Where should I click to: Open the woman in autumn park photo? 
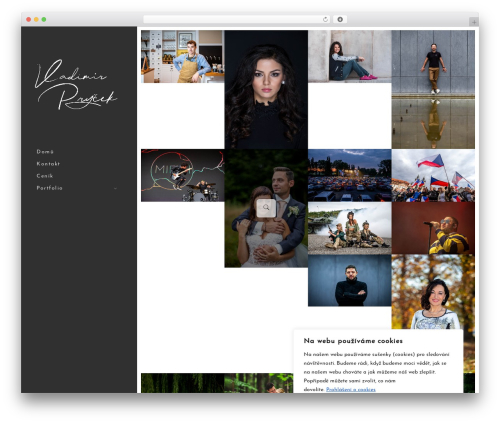(433, 292)
